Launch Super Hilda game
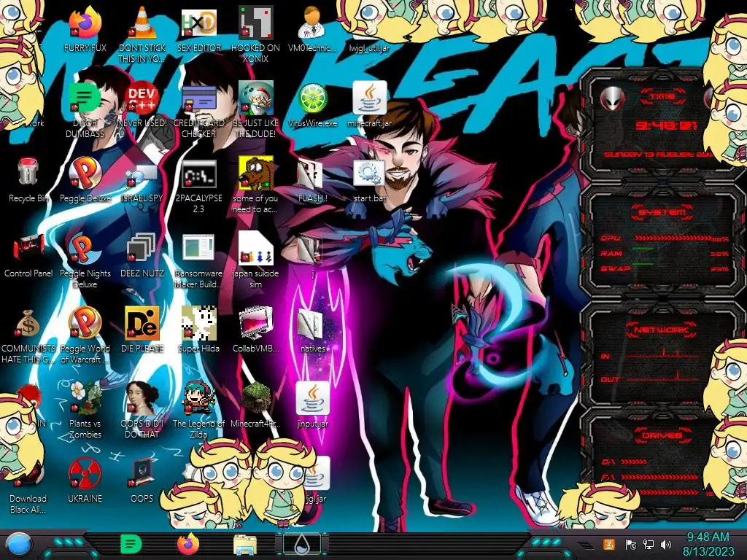Viewport: 747px width, 560px height. [198, 323]
